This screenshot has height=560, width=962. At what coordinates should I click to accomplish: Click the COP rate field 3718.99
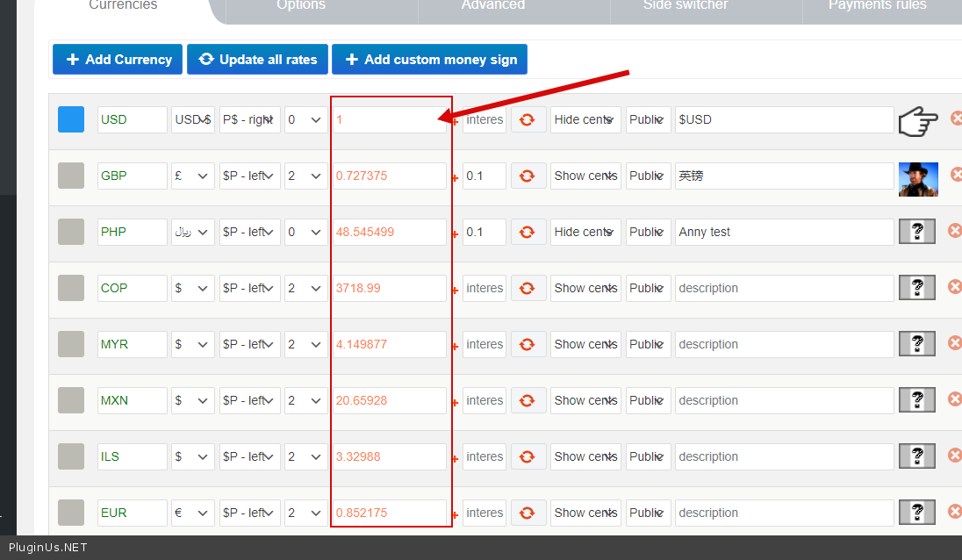pos(389,288)
